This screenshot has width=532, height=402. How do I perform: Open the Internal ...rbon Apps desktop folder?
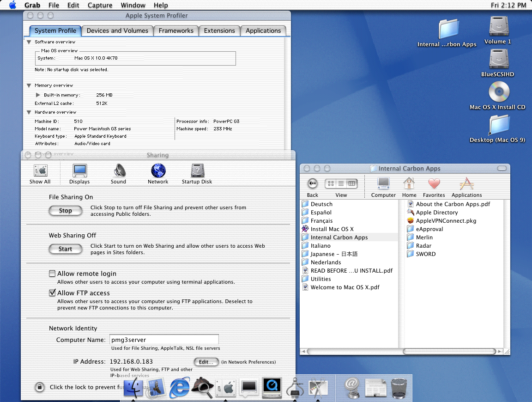448,29
